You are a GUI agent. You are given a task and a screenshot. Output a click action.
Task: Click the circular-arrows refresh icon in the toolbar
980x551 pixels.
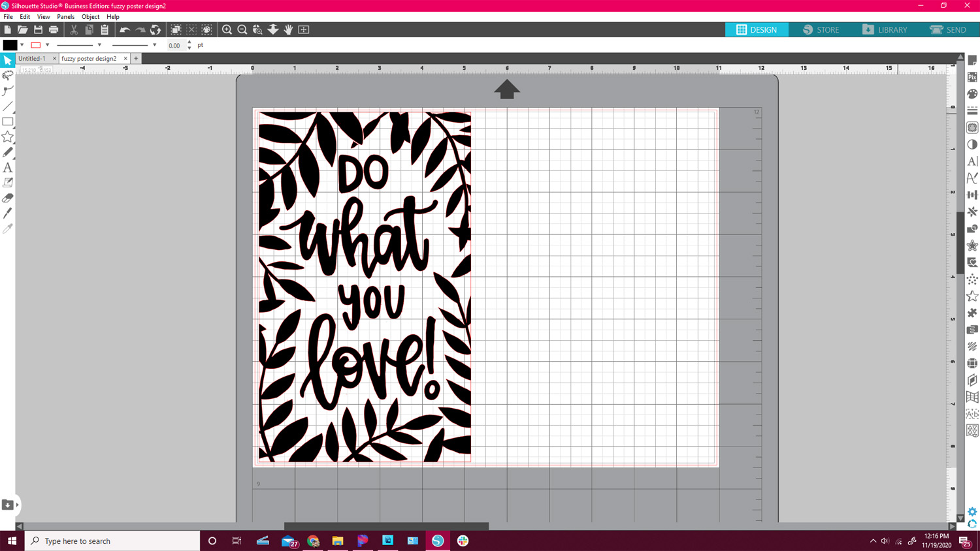155,29
